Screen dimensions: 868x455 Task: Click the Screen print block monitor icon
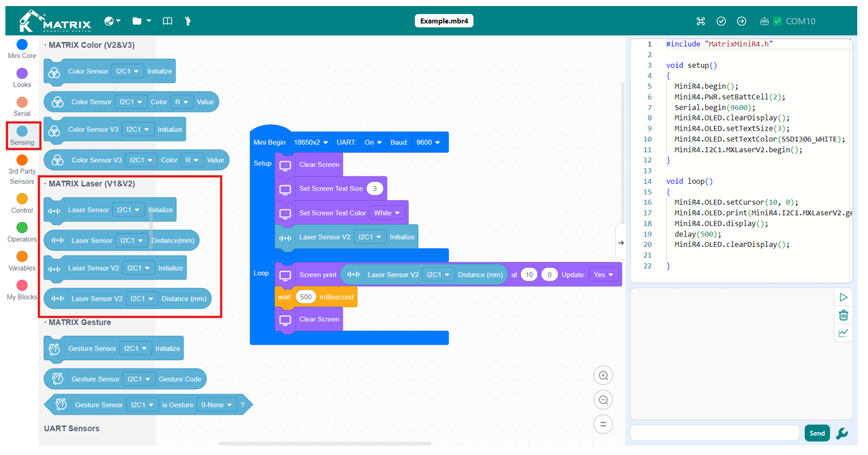tap(286, 275)
